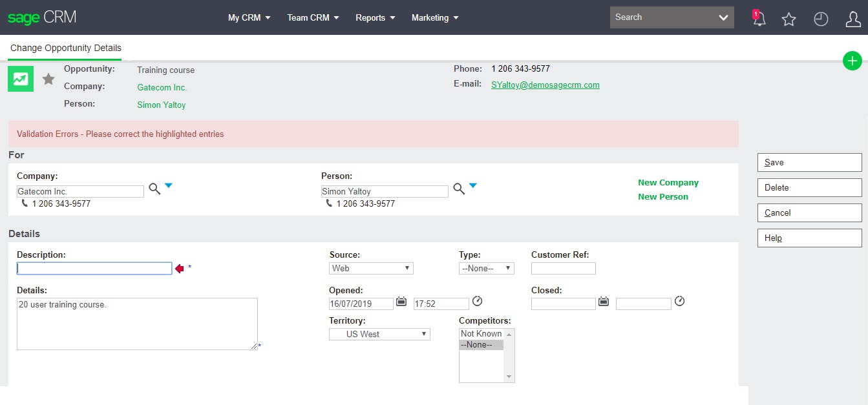Open the My CRM menu
This screenshot has height=405, width=868.
tap(249, 18)
